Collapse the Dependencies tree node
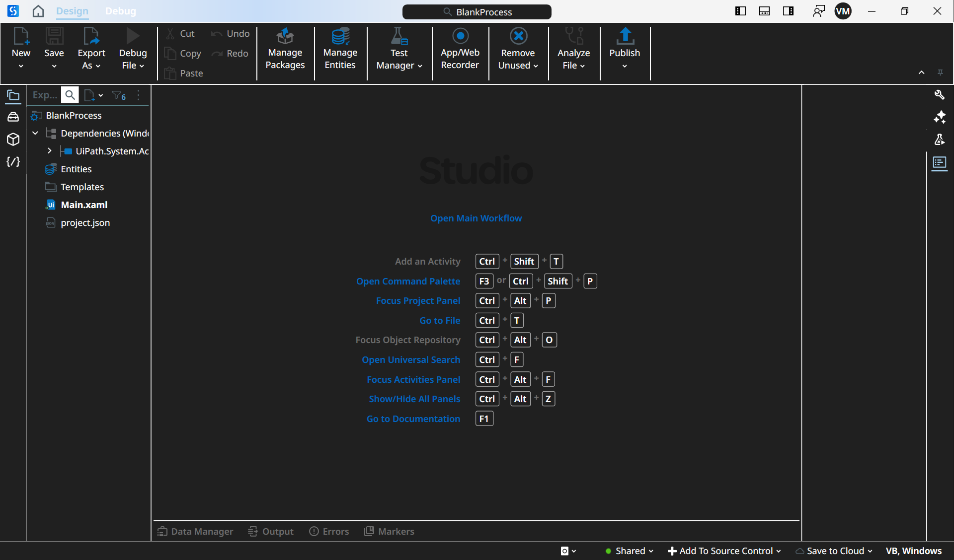 [x=35, y=133]
